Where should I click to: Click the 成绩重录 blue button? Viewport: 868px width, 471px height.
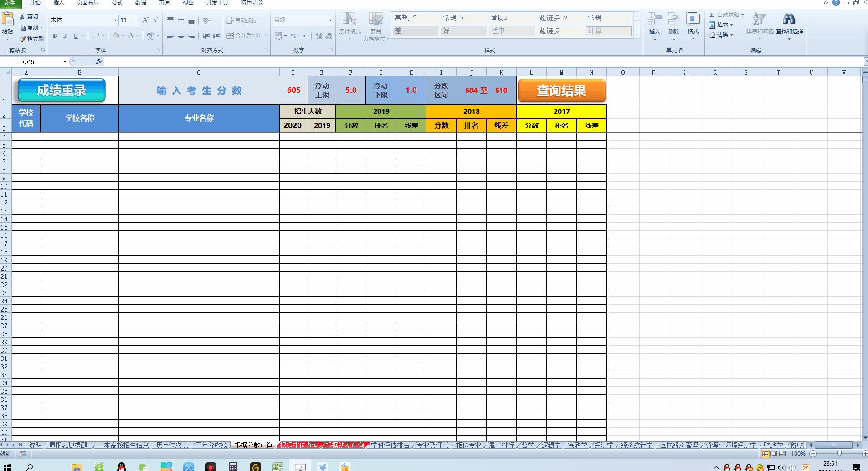62,90
